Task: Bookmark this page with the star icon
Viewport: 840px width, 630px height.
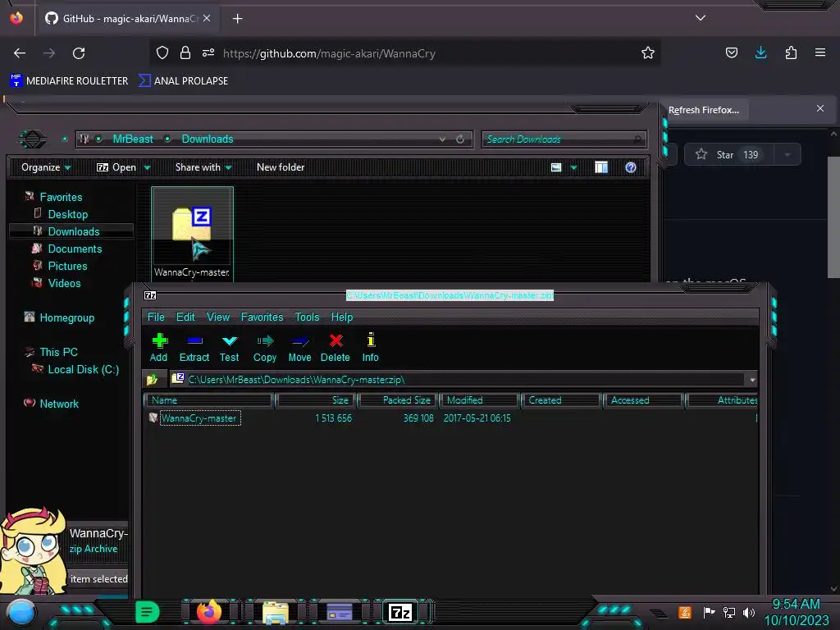Action: [648, 52]
